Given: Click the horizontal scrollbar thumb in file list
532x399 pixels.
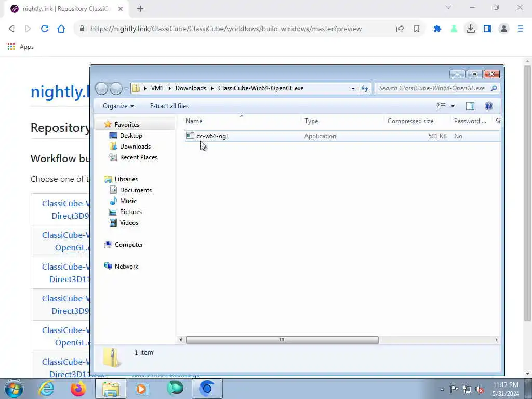Looking at the screenshot, I should pyautogui.click(x=282, y=340).
